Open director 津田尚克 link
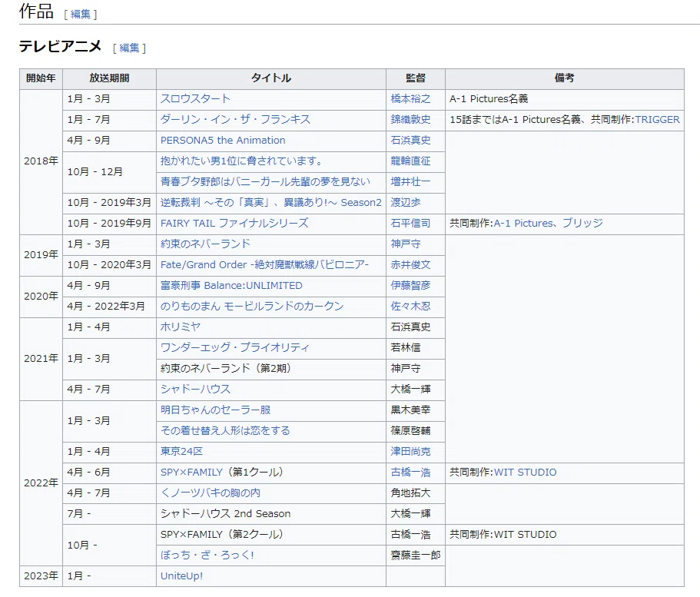700x597 pixels. (411, 452)
